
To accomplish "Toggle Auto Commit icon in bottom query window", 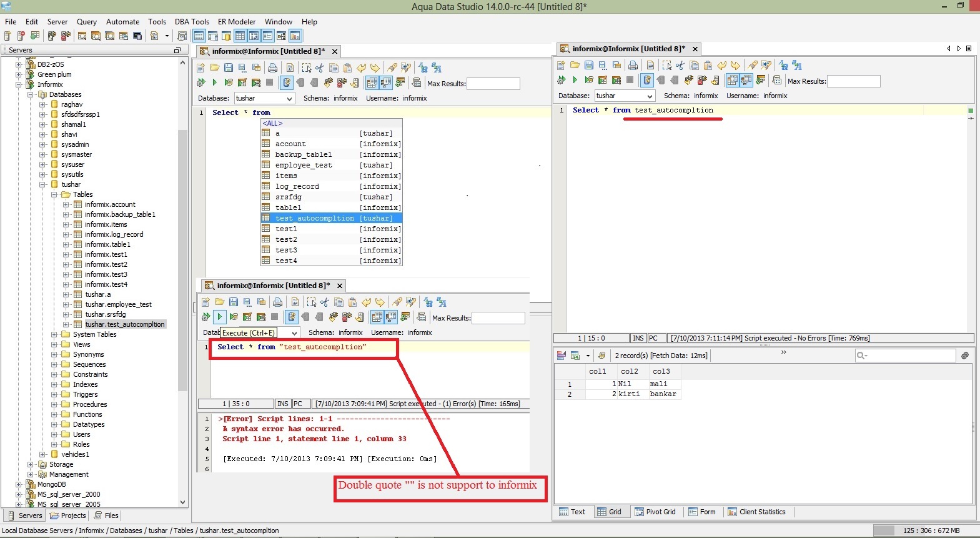I will pyautogui.click(x=292, y=317).
